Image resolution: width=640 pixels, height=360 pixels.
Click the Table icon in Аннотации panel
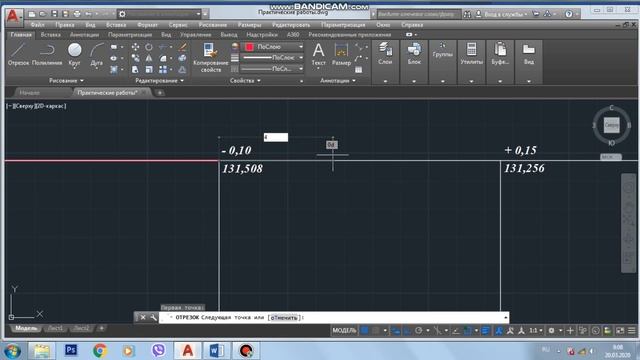[x=358, y=70]
